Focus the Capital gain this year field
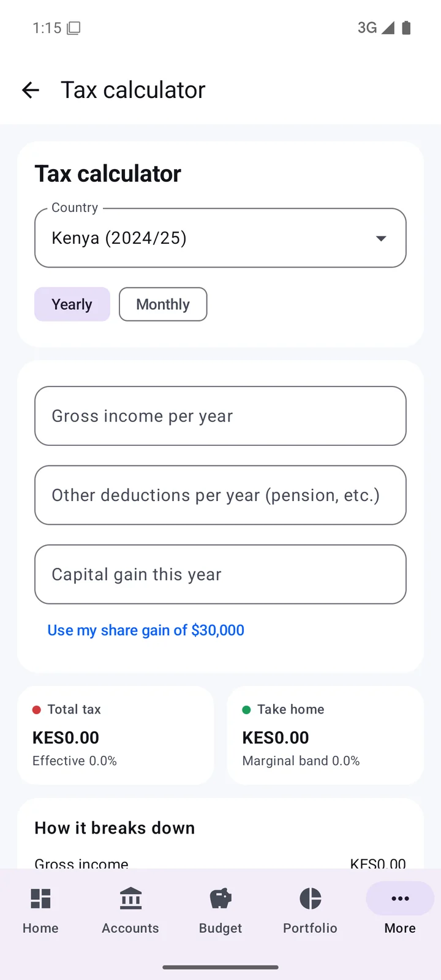Screen dimensions: 441x980 pos(221,575)
